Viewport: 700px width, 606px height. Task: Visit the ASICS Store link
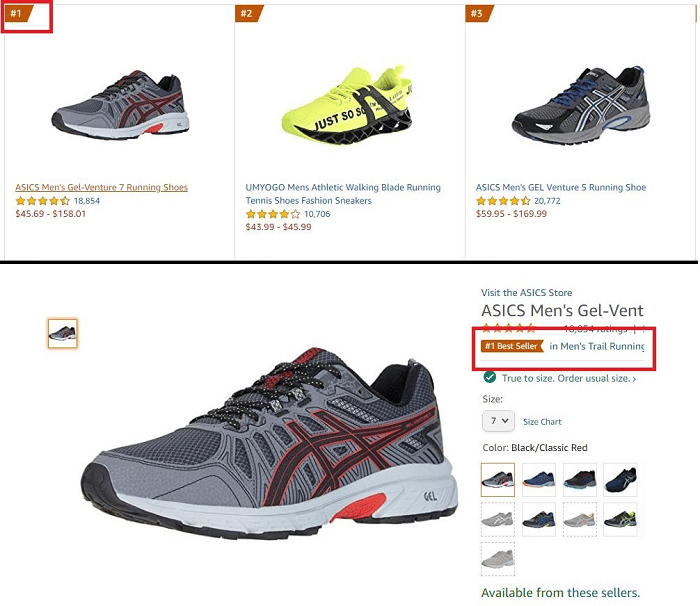(526, 293)
